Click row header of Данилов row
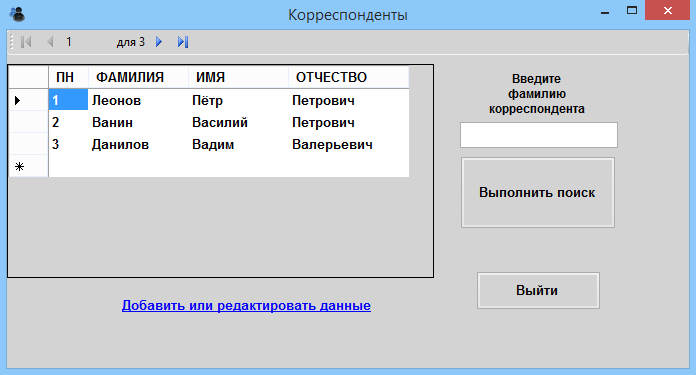The image size is (696, 375). (x=28, y=144)
